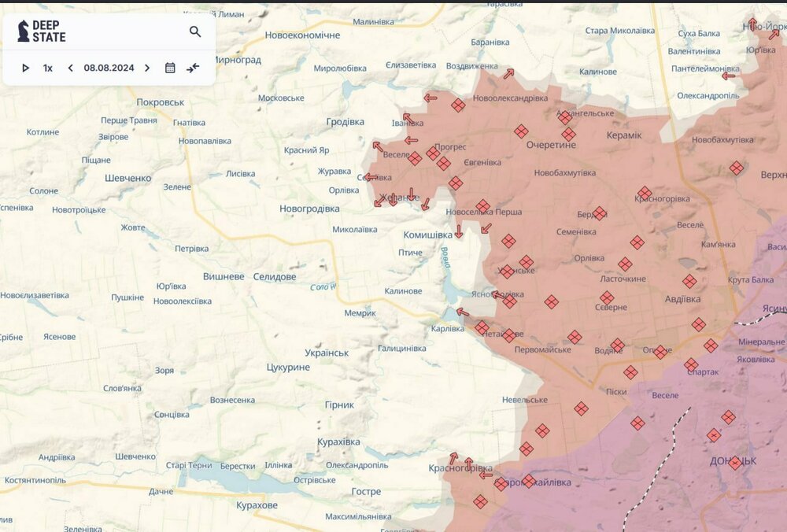Change the 1x playback speed
Screen dimensions: 787x532
pos(48,68)
